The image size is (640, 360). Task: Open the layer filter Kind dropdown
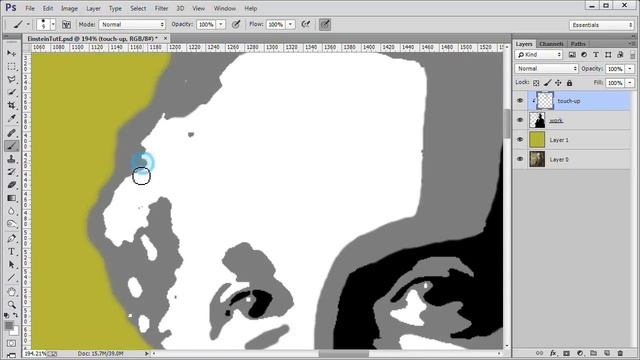pyautogui.click(x=539, y=55)
